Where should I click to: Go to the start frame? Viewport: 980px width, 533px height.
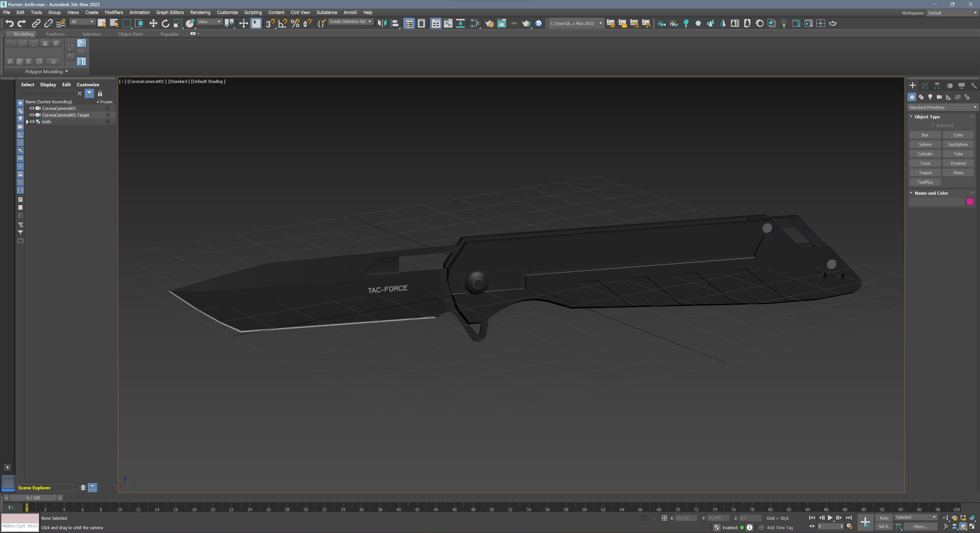[812, 518]
